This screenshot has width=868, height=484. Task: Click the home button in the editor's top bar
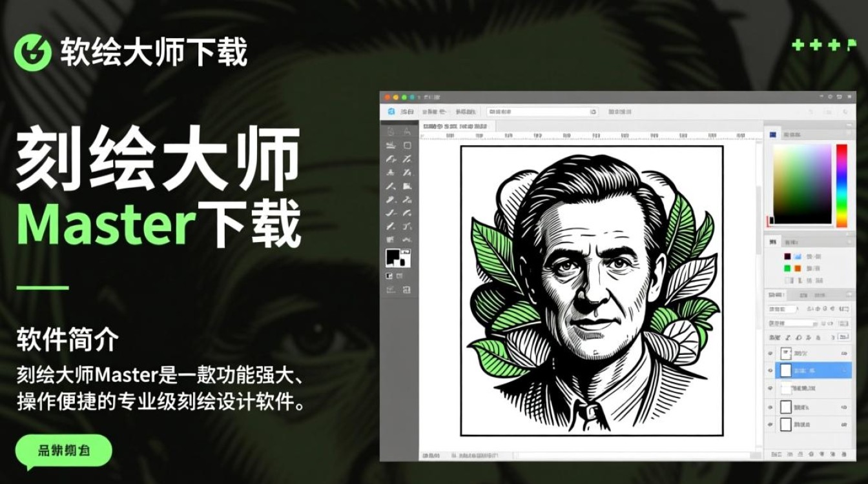click(407, 111)
